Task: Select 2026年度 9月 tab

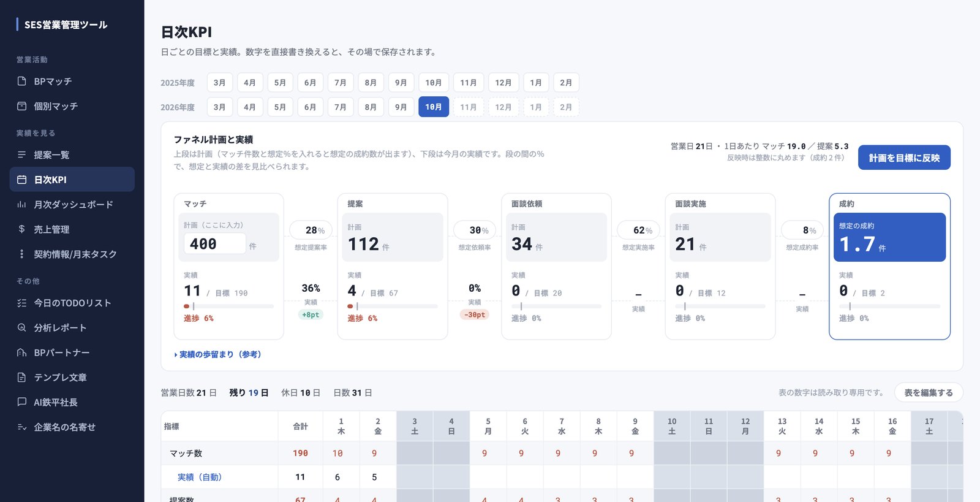Action: click(x=401, y=107)
